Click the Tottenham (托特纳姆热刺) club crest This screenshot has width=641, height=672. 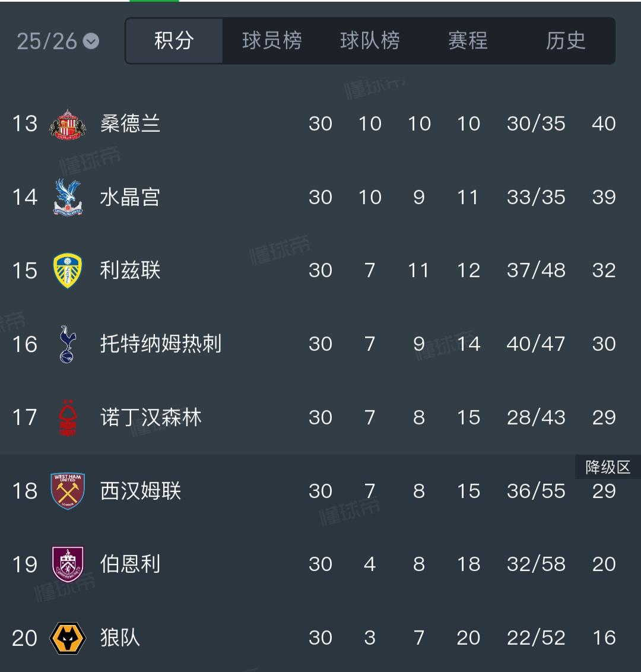pos(67,344)
